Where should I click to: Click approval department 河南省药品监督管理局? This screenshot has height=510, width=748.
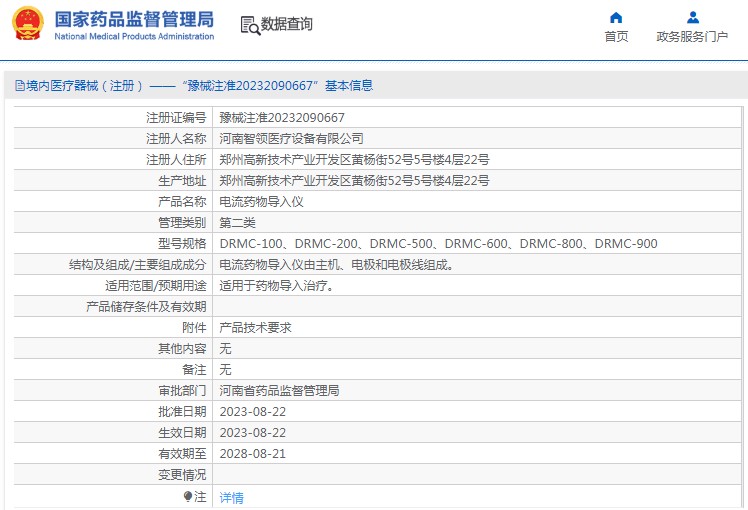pos(279,391)
